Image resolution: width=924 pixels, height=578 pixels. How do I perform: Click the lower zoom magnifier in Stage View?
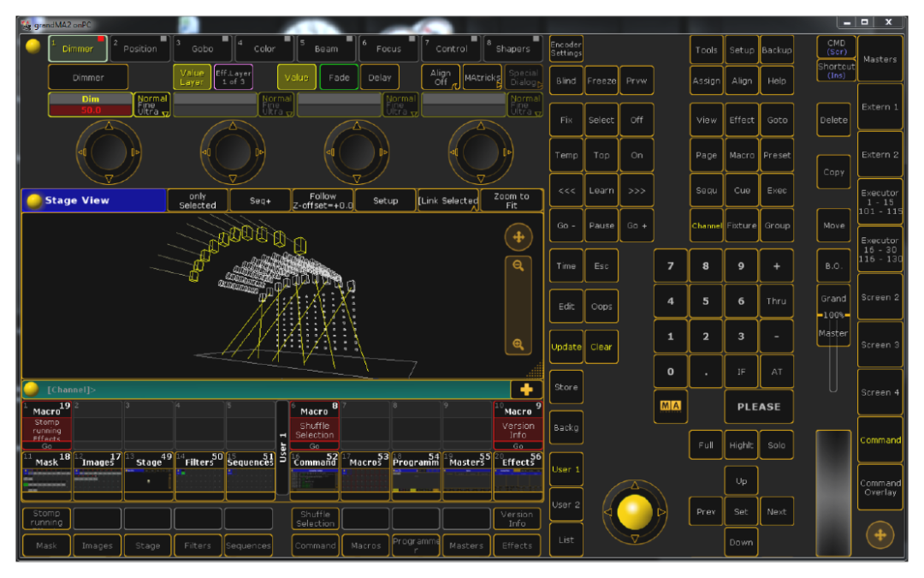[518, 344]
